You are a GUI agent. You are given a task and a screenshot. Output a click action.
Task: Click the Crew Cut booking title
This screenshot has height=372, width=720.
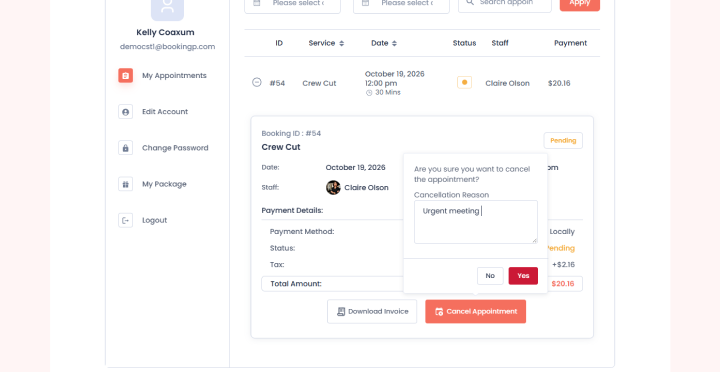pos(281,147)
